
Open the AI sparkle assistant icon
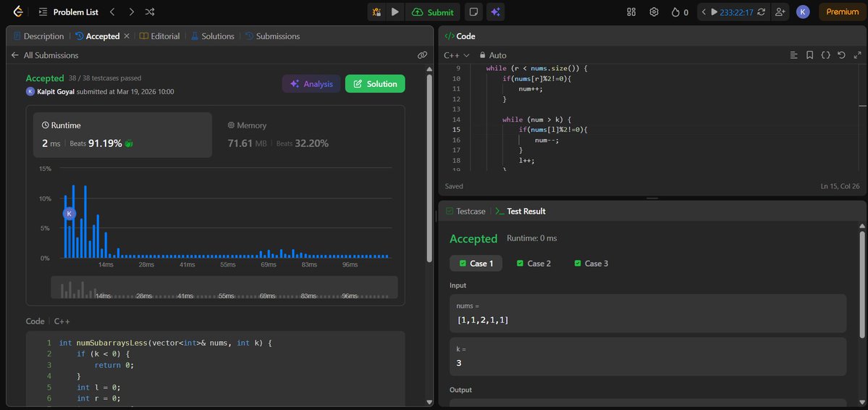tap(495, 12)
